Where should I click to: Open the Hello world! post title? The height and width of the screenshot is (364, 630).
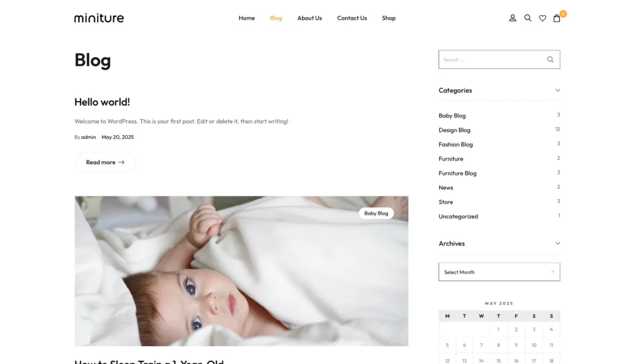tap(102, 102)
